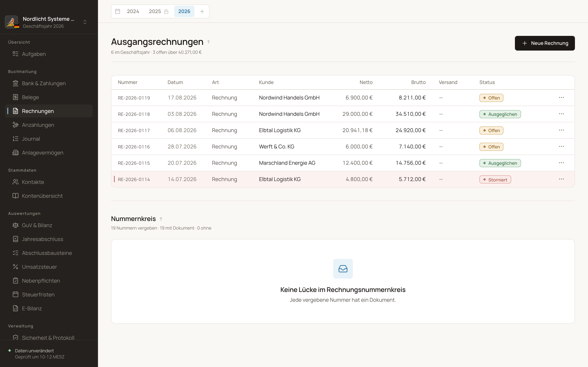Add a new fiscal year with plus
This screenshot has height=367, width=588.
point(202,11)
